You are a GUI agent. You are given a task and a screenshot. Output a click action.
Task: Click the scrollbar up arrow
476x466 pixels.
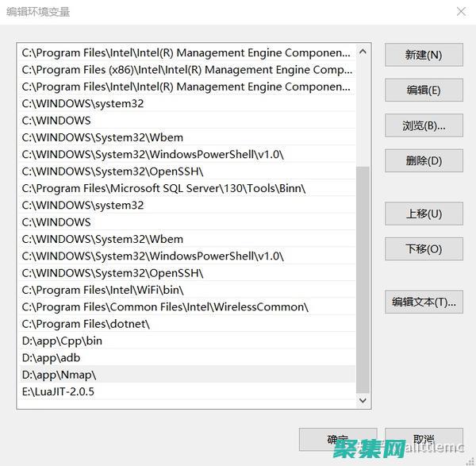[x=363, y=52]
